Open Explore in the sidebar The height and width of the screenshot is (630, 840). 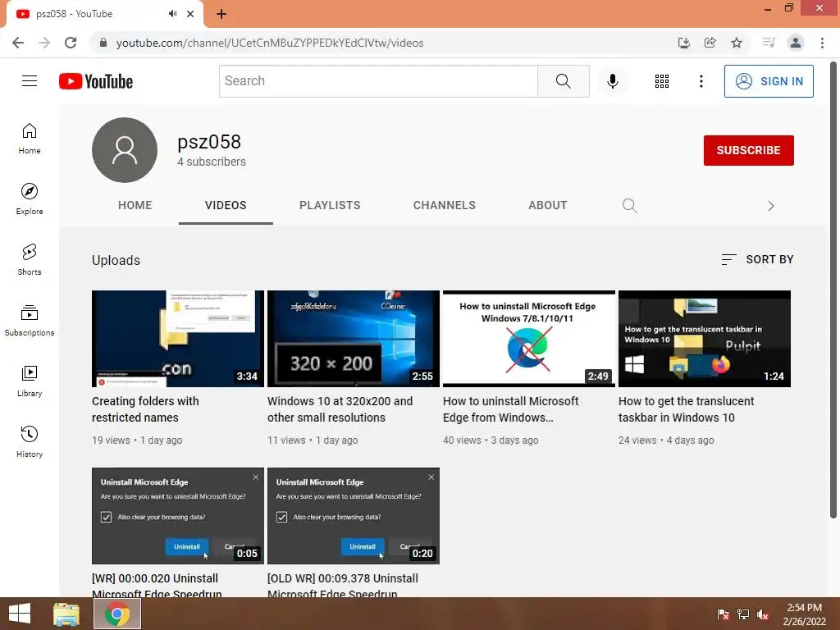[30, 199]
